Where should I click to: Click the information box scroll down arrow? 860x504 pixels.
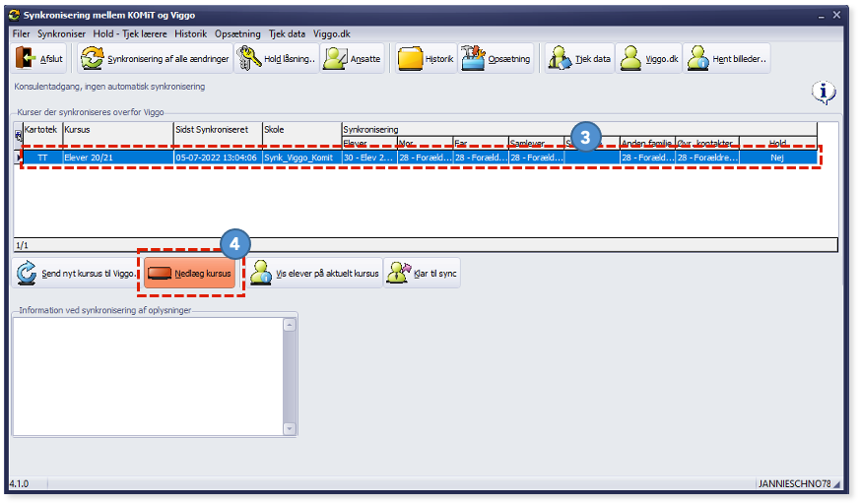click(290, 428)
